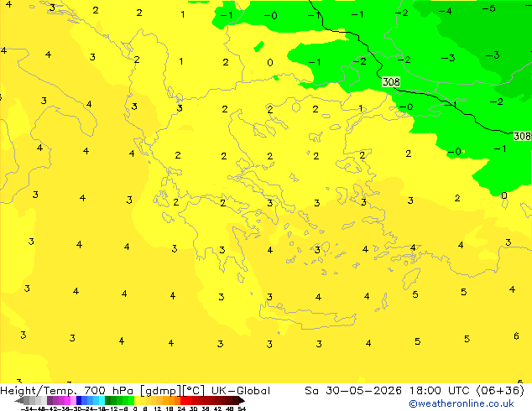Pick the dark purple legend swatch above -42
This screenshot has width=532, height=411.
coord(50,401)
